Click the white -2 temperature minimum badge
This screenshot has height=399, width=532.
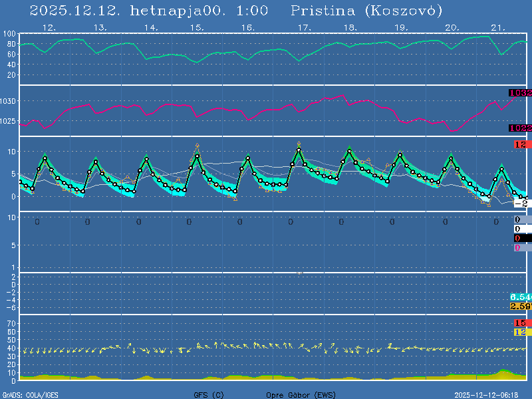pos(521,203)
